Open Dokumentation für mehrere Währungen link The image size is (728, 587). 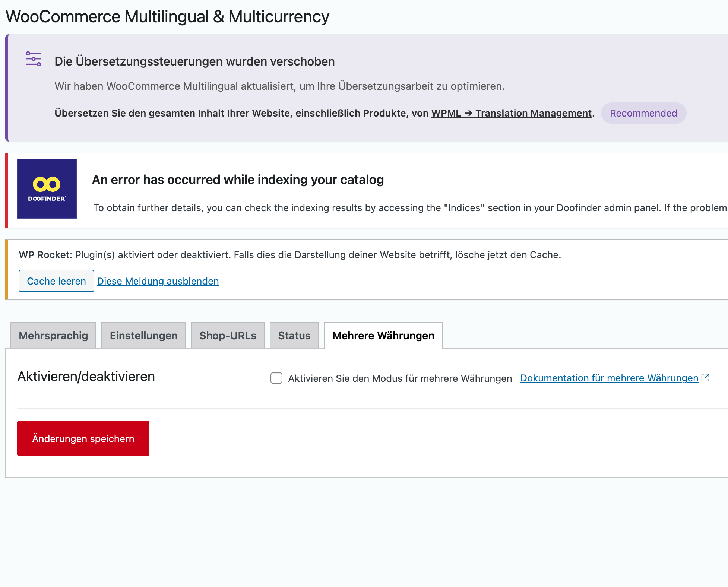click(609, 378)
